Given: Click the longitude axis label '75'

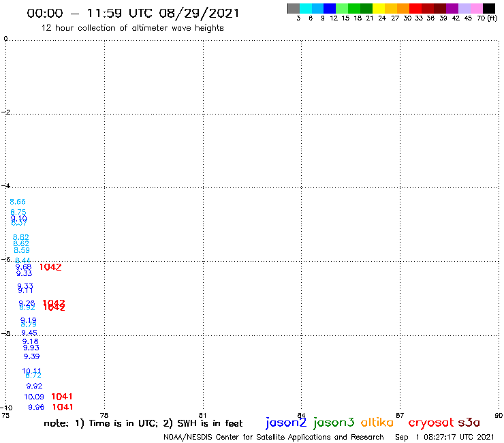Looking at the screenshot, I should 5,415.
